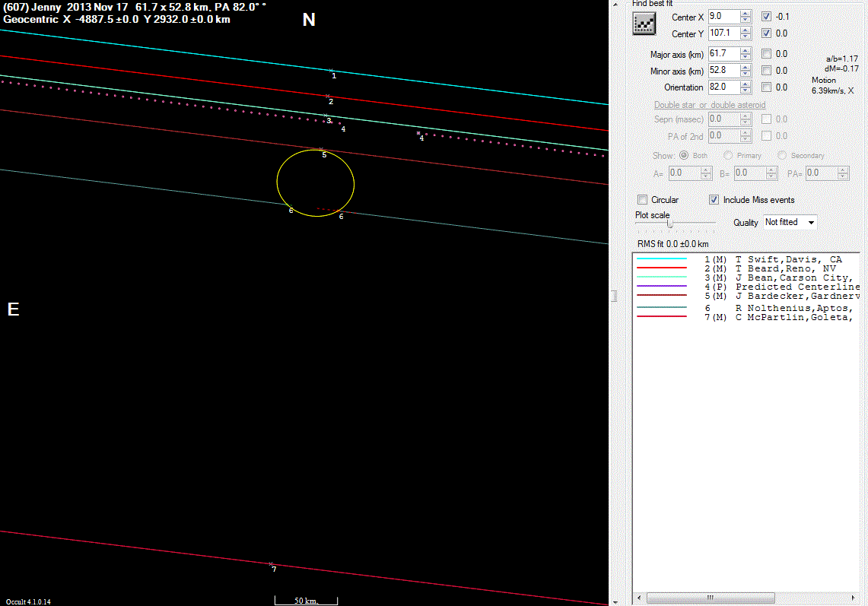The image size is (868, 606).
Task: Click the Sepn (masec) input field
Action: tap(723, 119)
